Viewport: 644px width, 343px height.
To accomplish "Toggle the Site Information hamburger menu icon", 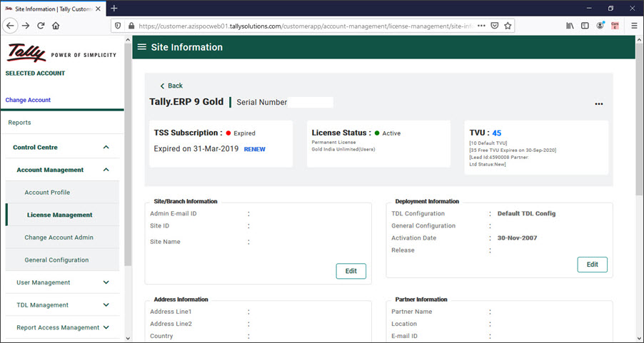I will coord(141,47).
